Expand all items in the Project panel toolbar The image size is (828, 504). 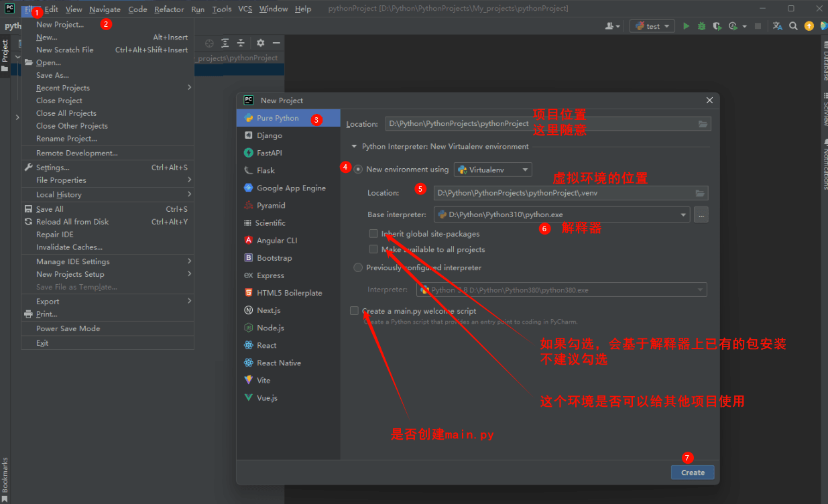(225, 43)
